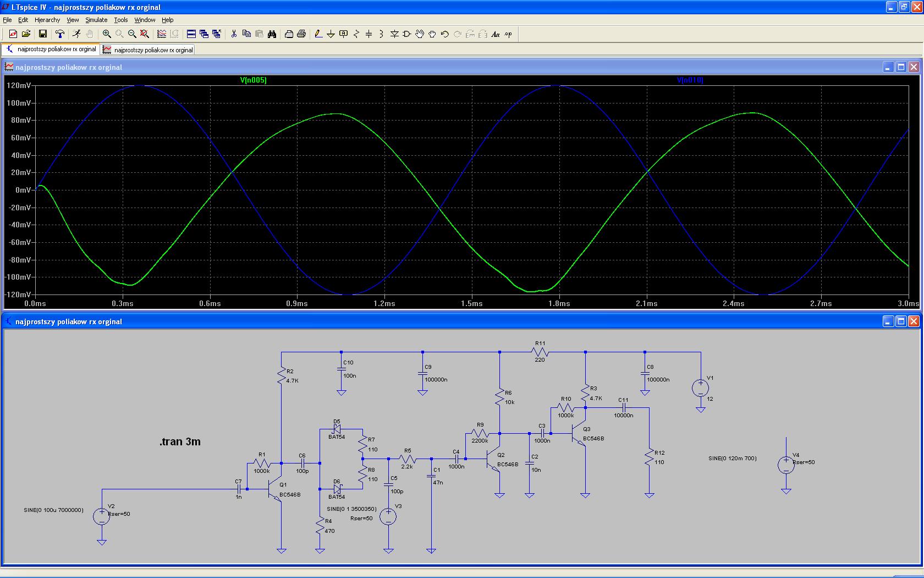The width and height of the screenshot is (924, 578).
Task: Click the Undo arrow icon
Action: pyautogui.click(x=445, y=34)
